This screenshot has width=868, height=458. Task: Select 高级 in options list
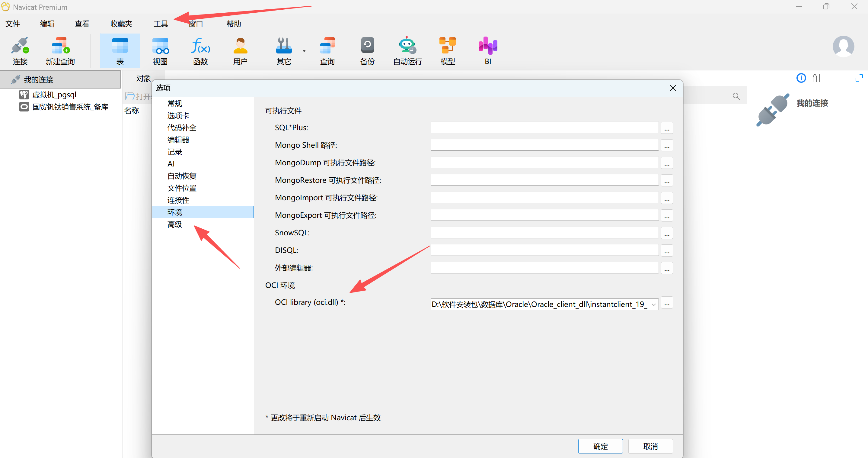click(x=203, y=224)
